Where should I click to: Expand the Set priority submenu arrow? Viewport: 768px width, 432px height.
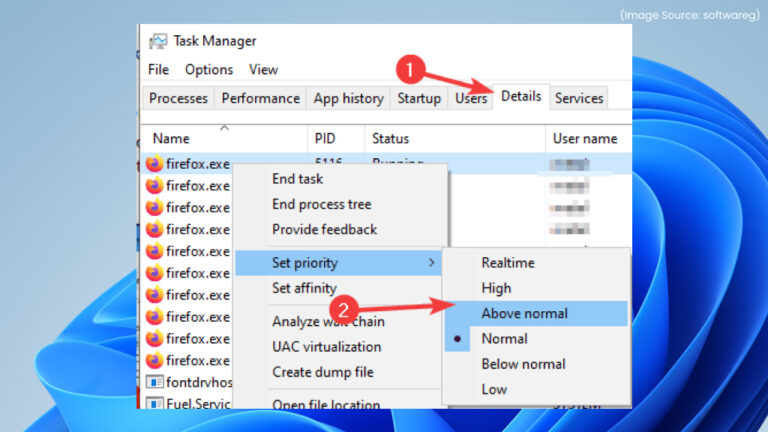tap(431, 263)
